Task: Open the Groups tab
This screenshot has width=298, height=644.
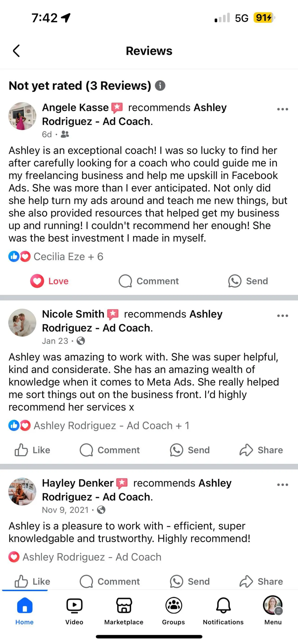Action: point(173,611)
